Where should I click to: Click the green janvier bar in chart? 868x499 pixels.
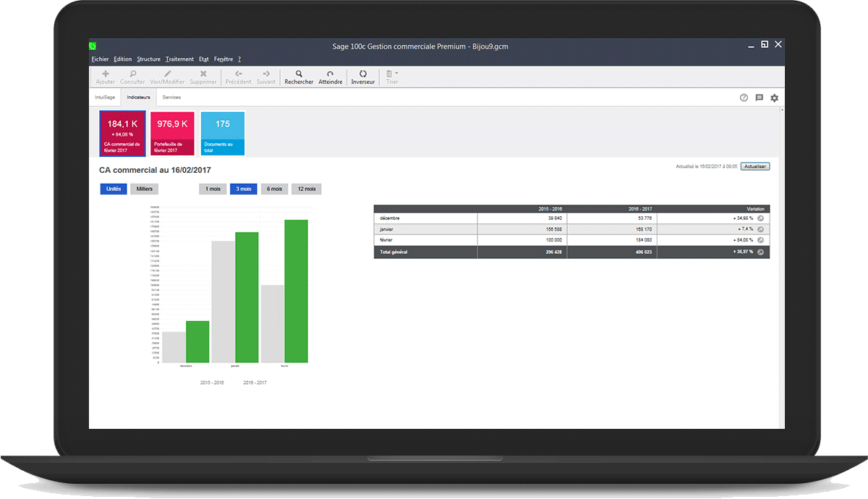247,297
